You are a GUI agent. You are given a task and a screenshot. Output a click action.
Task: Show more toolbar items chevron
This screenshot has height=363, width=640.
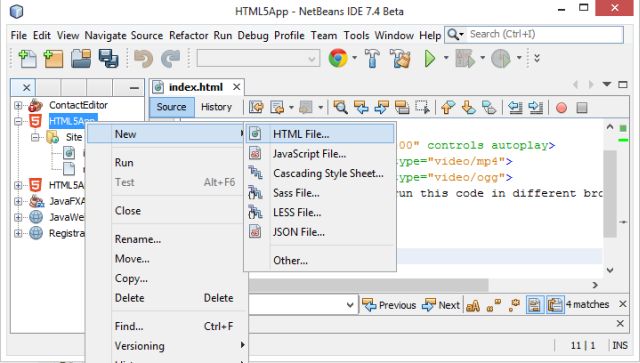click(537, 58)
